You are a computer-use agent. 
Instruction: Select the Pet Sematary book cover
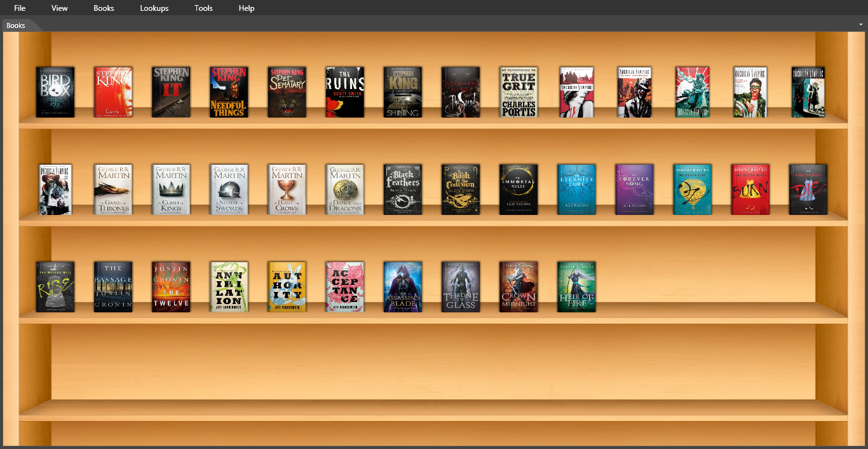(x=287, y=92)
